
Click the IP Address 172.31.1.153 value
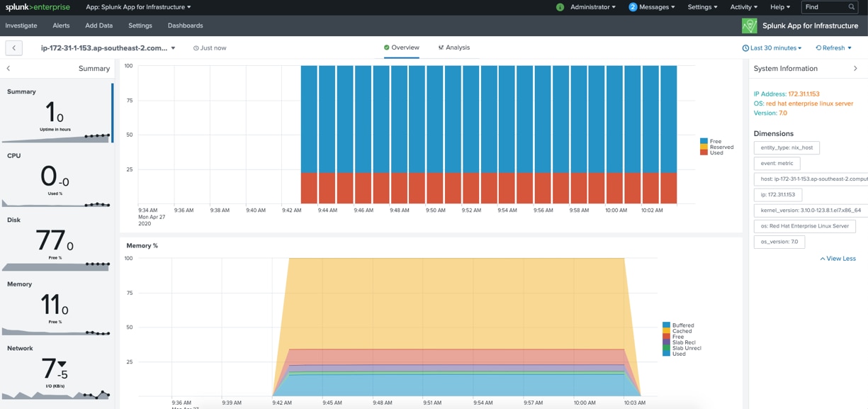pyautogui.click(x=804, y=94)
